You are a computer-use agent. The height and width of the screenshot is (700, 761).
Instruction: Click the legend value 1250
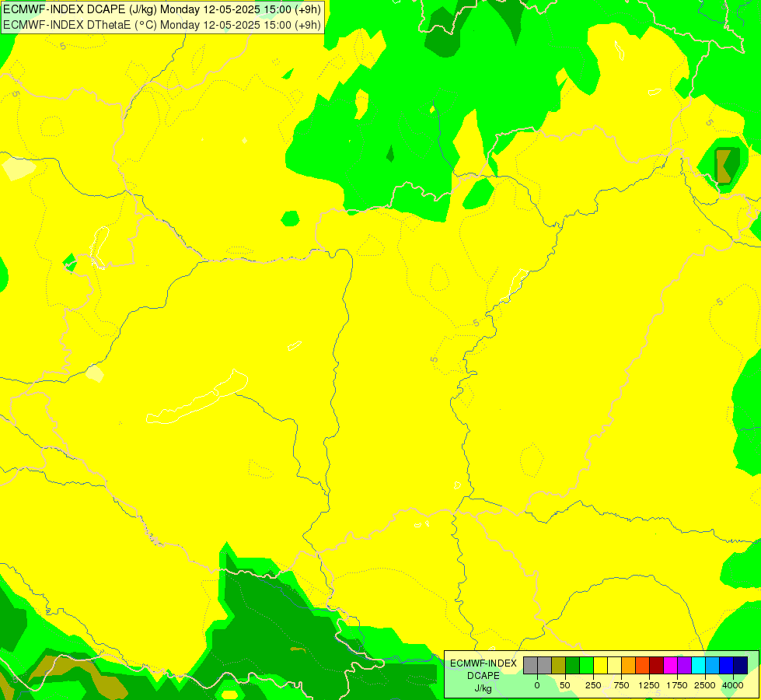pyautogui.click(x=649, y=685)
